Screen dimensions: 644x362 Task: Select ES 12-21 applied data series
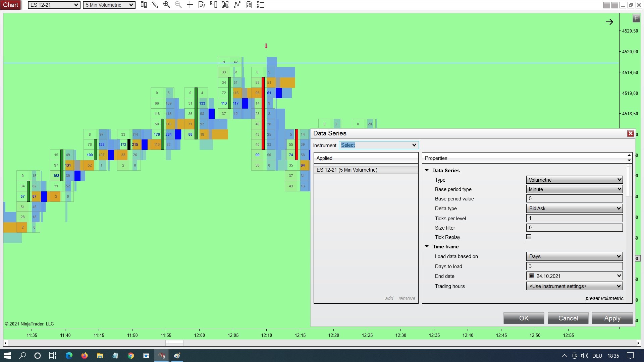click(347, 170)
